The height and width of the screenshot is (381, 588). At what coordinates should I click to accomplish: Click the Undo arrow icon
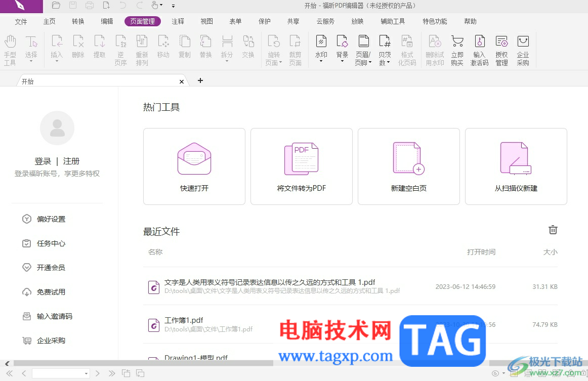[122, 5]
